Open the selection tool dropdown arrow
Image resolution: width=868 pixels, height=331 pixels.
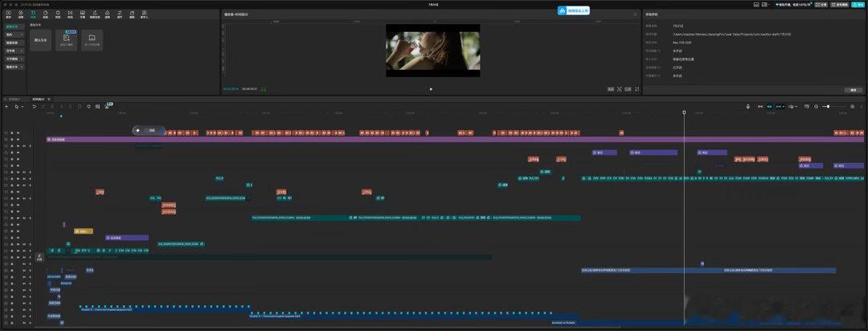point(23,106)
